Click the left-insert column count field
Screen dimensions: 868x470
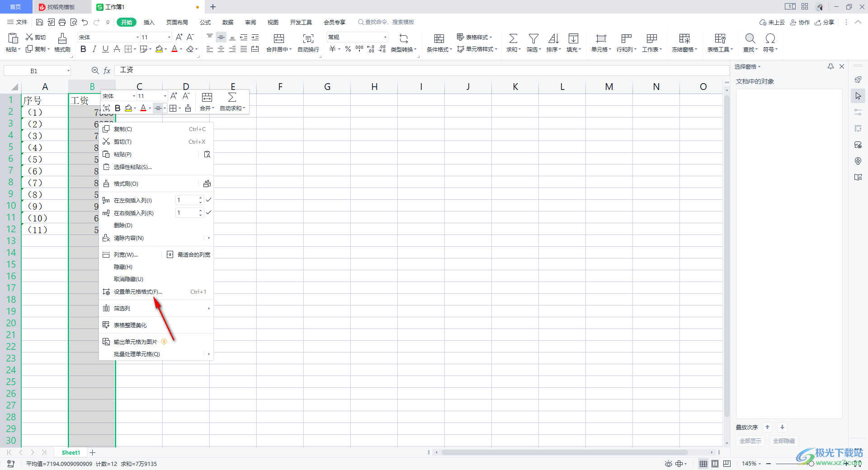click(x=187, y=200)
